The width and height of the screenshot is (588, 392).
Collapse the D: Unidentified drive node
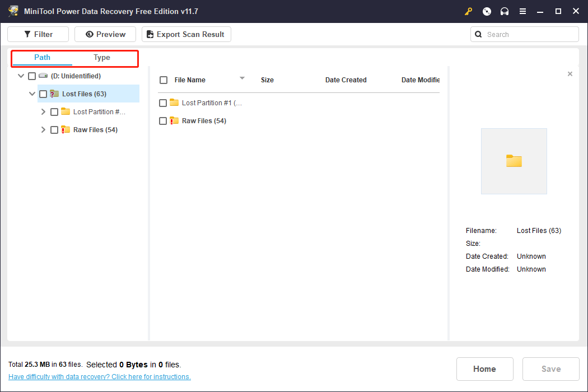(x=21, y=76)
